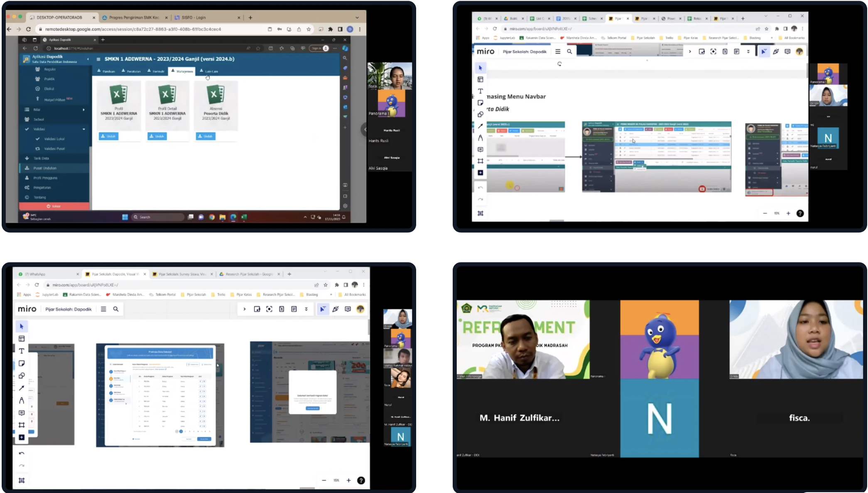Toggle collaborator cursors icon in Menu Navbar Miro
The width and height of the screenshot is (868, 493).
(764, 51)
